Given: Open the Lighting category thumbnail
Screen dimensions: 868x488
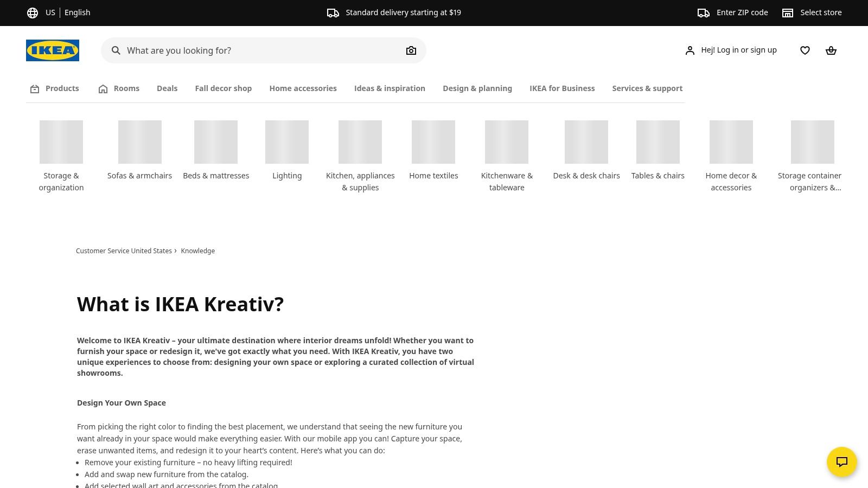Looking at the screenshot, I should pos(287,142).
